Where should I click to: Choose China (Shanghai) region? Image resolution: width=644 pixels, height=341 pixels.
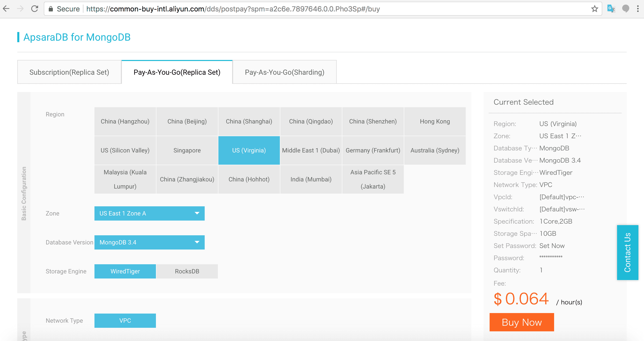pos(249,121)
